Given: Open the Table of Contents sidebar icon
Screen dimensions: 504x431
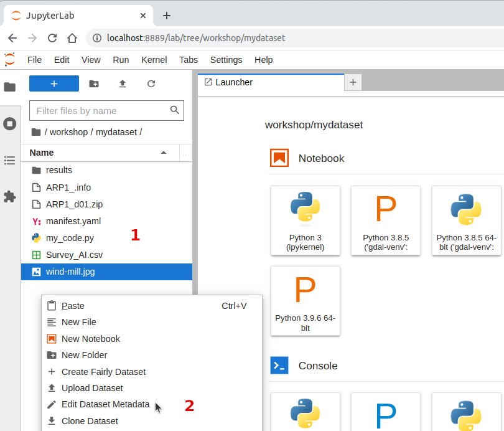Looking at the screenshot, I should 9,160.
